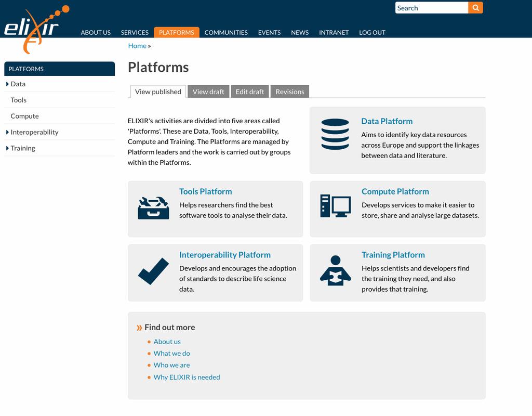Image resolution: width=532 pixels, height=416 pixels.
Task: Open the Revisions tab
Action: 290,92
